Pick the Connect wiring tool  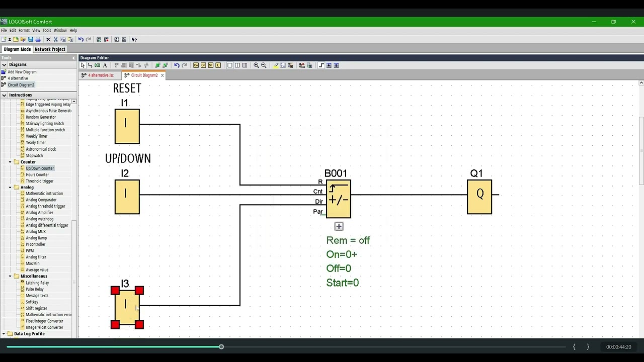coord(90,65)
